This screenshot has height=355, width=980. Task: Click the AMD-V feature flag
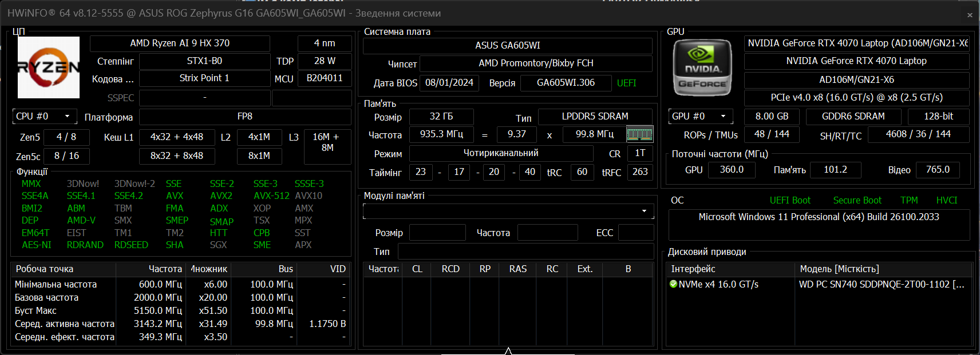[x=81, y=221]
